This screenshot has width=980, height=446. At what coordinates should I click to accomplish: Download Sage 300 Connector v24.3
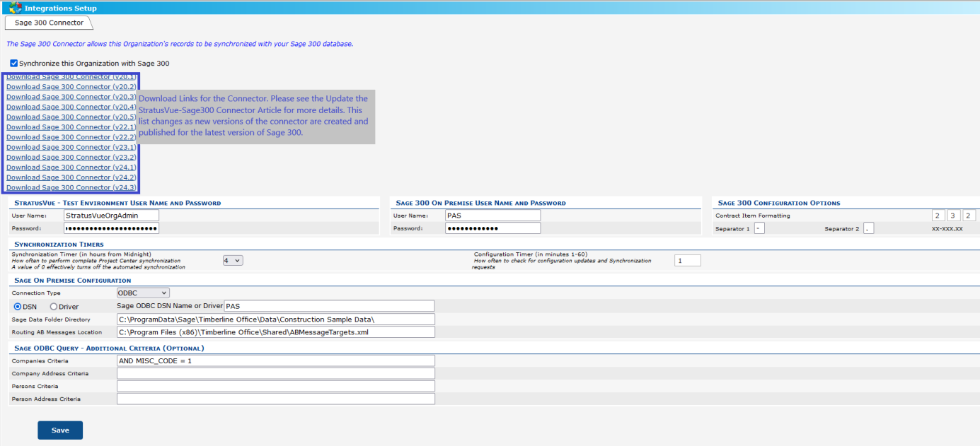(x=71, y=187)
